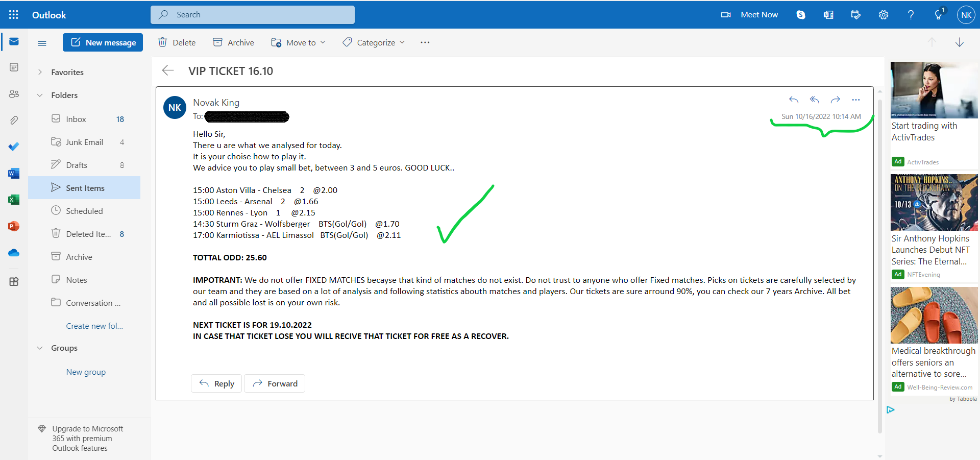The width and height of the screenshot is (980, 460).
Task: Open the Inbox folder
Action: pyautogui.click(x=84, y=119)
